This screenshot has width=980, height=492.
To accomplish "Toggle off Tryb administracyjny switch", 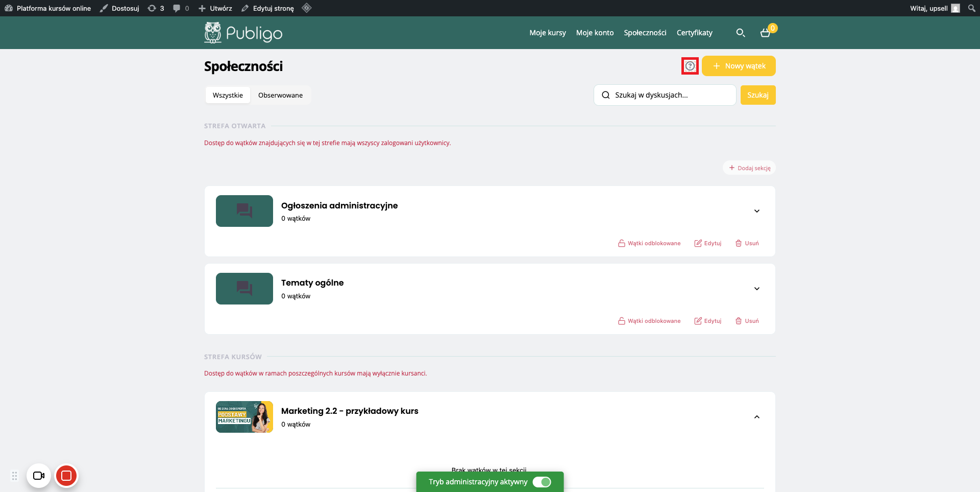I will pyautogui.click(x=542, y=482).
